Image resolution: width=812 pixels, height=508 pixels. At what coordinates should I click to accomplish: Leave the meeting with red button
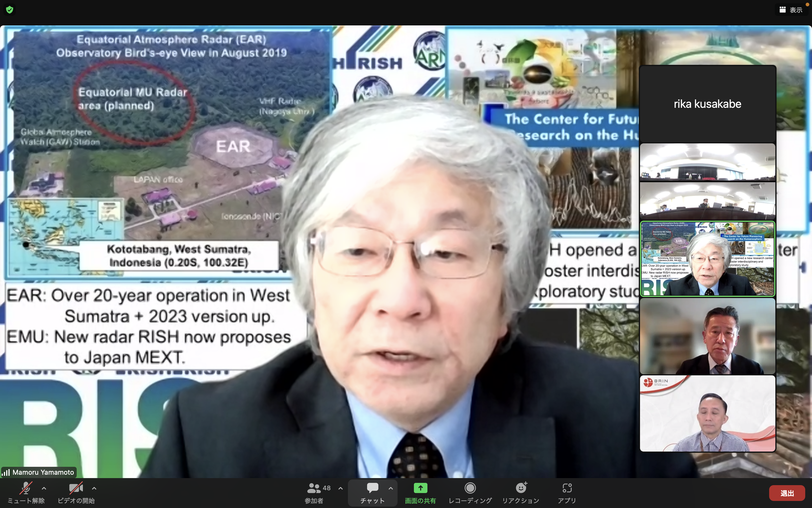pyautogui.click(x=787, y=493)
